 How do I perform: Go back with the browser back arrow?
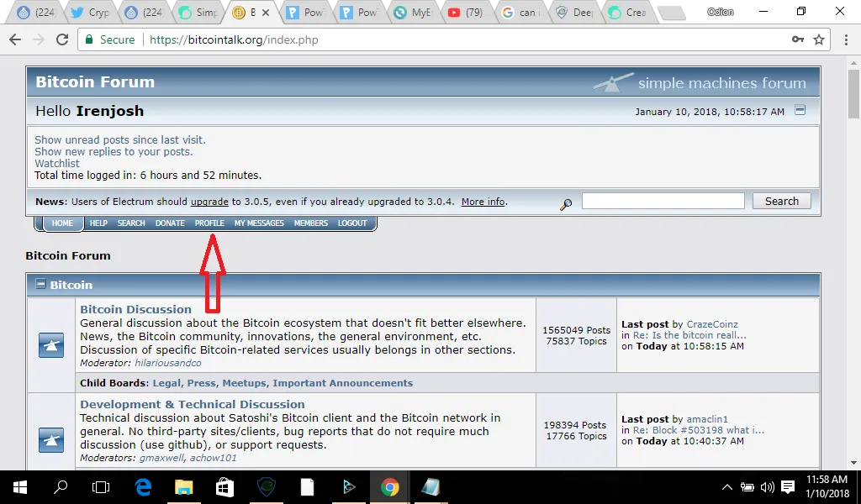15,39
